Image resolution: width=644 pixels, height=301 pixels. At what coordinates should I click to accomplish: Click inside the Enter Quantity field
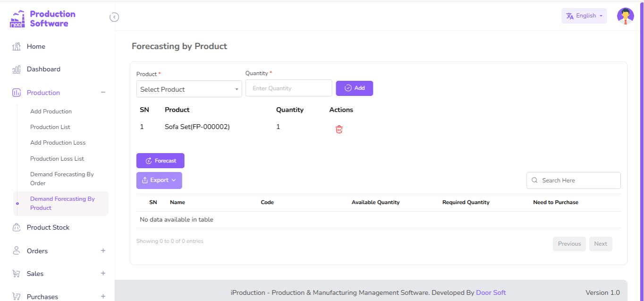tap(288, 88)
